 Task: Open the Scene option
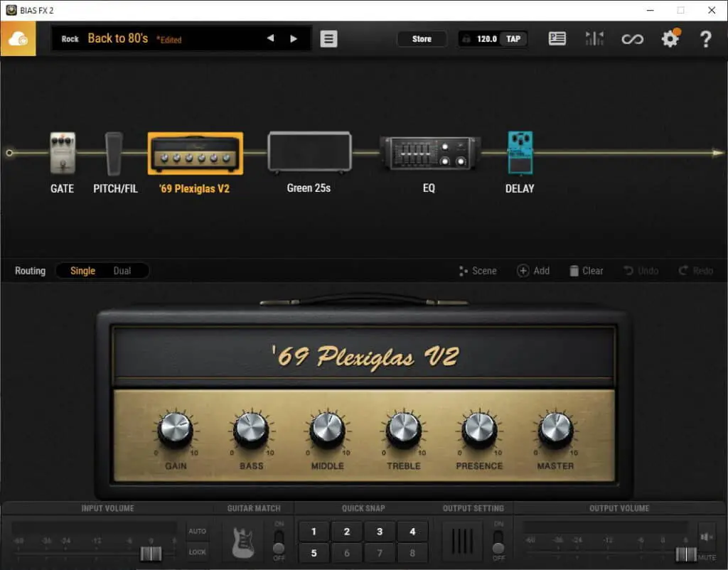click(478, 271)
